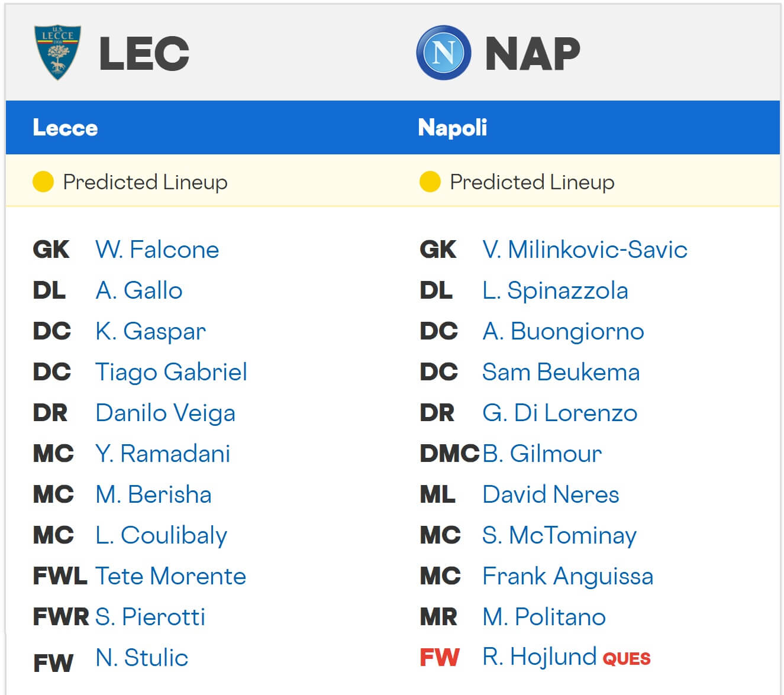This screenshot has width=784, height=695.
Task: Click the yellow dot beside Lecce Predicted Lineup
Action: click(43, 182)
